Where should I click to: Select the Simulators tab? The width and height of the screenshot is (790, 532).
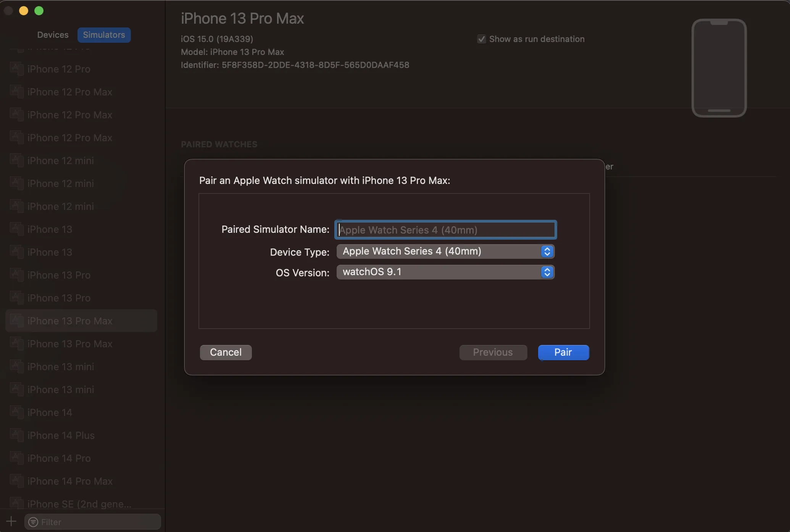tap(104, 35)
